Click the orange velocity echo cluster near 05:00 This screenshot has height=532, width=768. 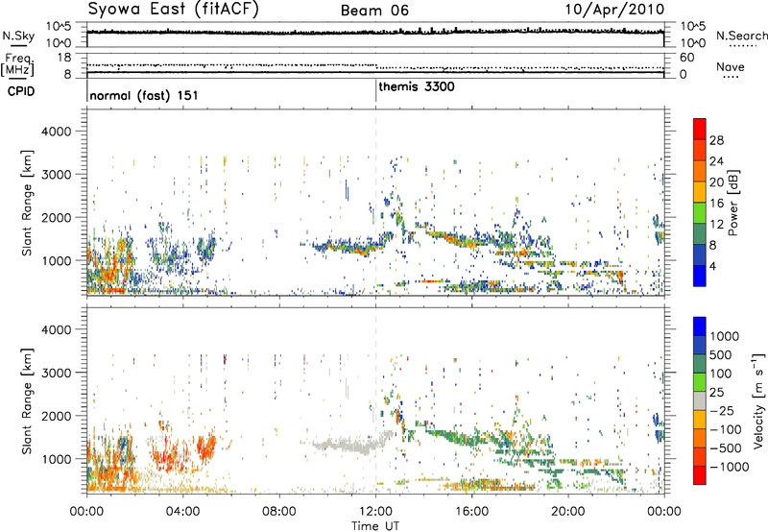tap(206, 446)
